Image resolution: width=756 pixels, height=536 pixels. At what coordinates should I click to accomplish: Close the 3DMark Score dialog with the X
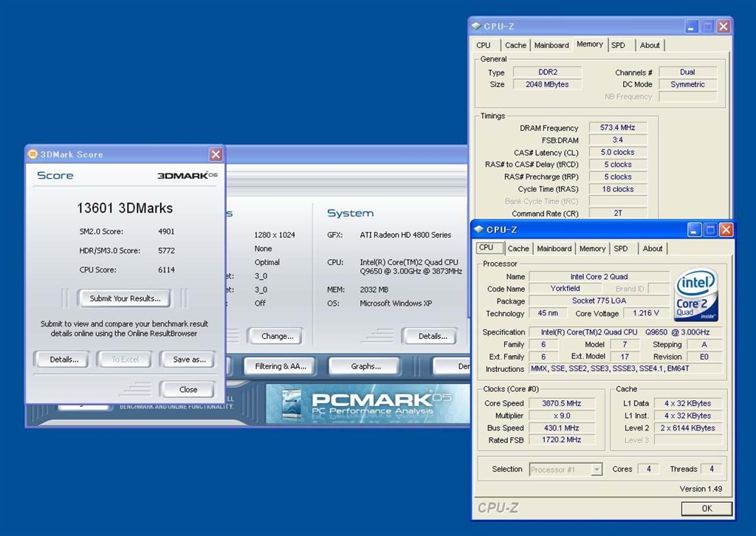pyautogui.click(x=216, y=154)
